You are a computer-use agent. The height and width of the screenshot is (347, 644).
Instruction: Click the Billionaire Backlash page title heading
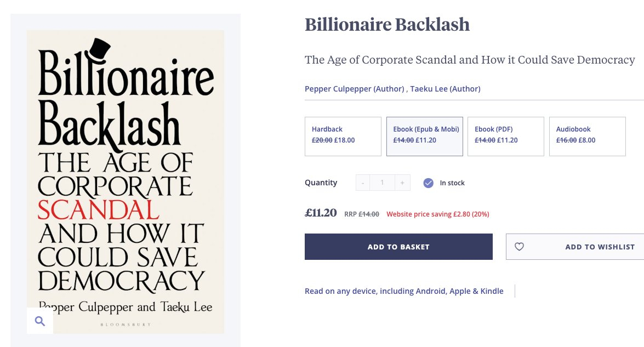pyautogui.click(x=387, y=25)
